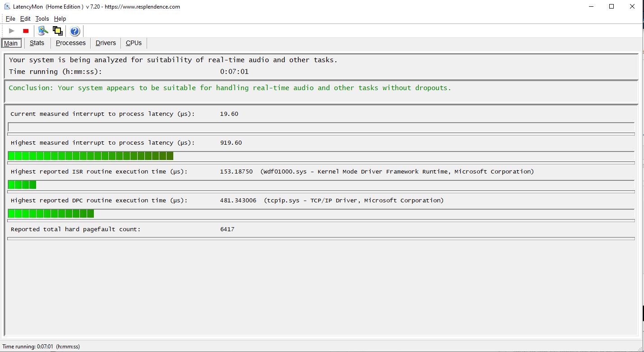Click the green Start monitoring play icon
The image size is (644, 352).
(x=12, y=31)
